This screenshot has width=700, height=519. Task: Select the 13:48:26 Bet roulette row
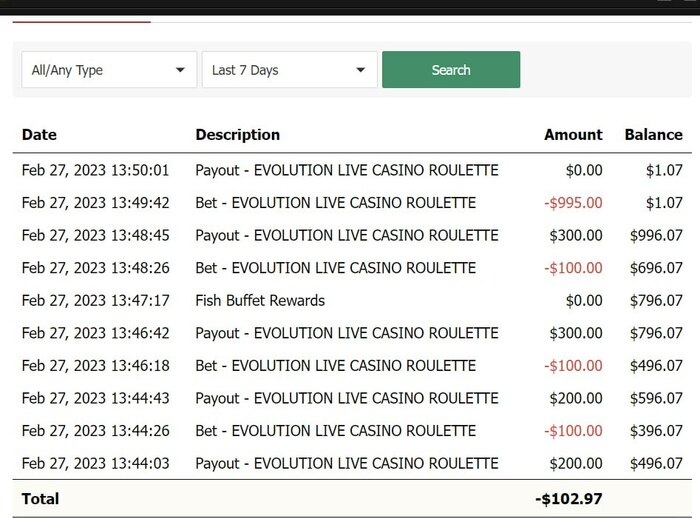(335, 268)
